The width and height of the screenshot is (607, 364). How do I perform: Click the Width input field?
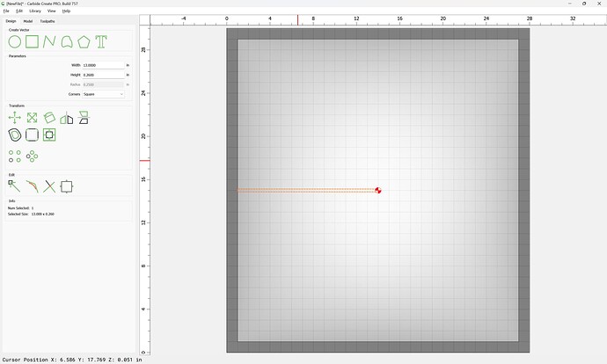coord(103,65)
